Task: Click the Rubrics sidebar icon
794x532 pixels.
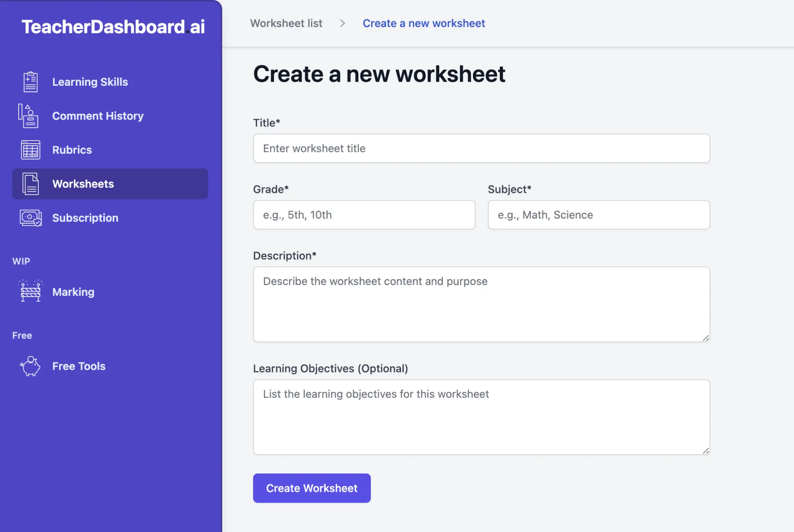Action: click(x=30, y=150)
